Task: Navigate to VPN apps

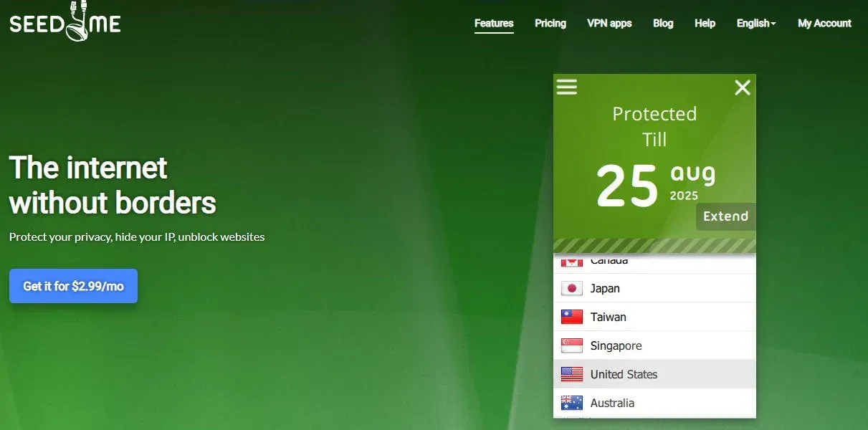Action: 609,23
